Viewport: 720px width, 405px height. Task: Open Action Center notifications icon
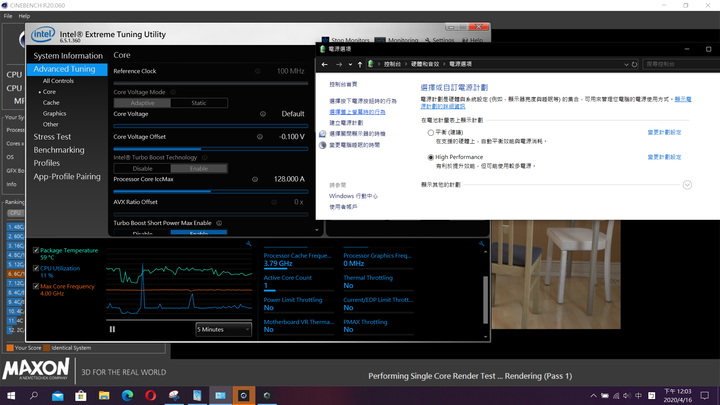705,395
